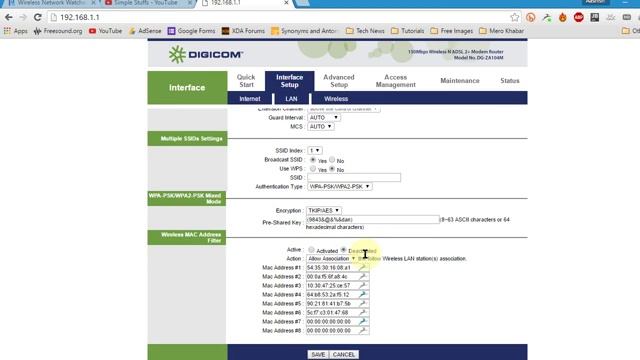Click the Mac Address #5 field
Viewport: 640px width, 360px height.
[338, 304]
